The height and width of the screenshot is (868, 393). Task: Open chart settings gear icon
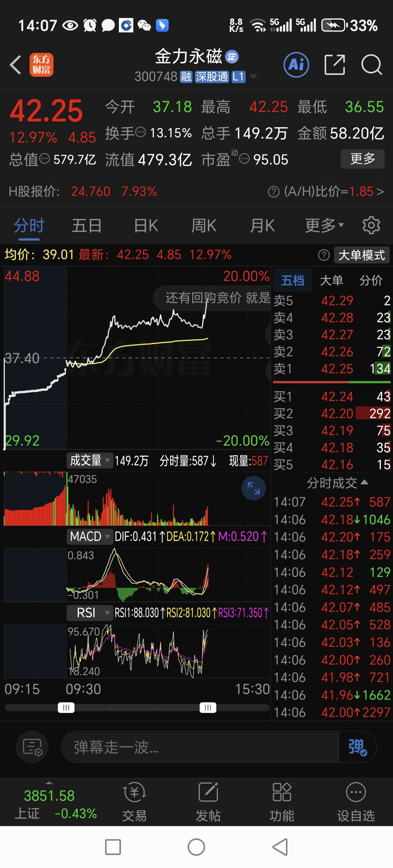pyautogui.click(x=371, y=225)
